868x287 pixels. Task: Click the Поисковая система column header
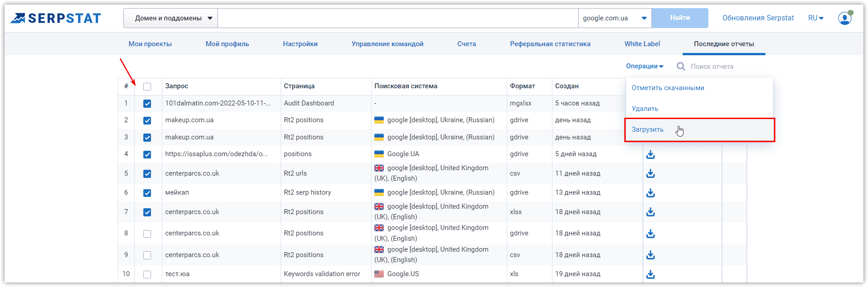(406, 86)
